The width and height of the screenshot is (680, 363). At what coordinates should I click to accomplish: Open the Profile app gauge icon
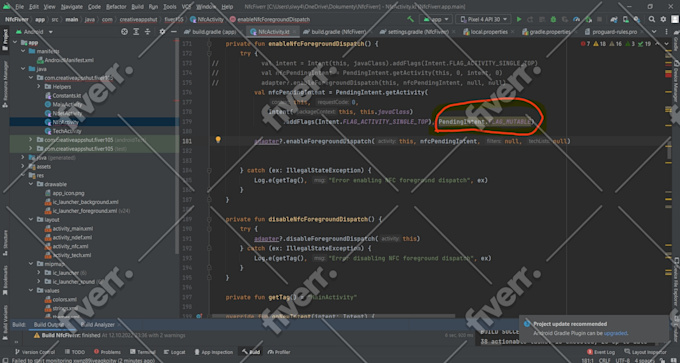point(576,20)
